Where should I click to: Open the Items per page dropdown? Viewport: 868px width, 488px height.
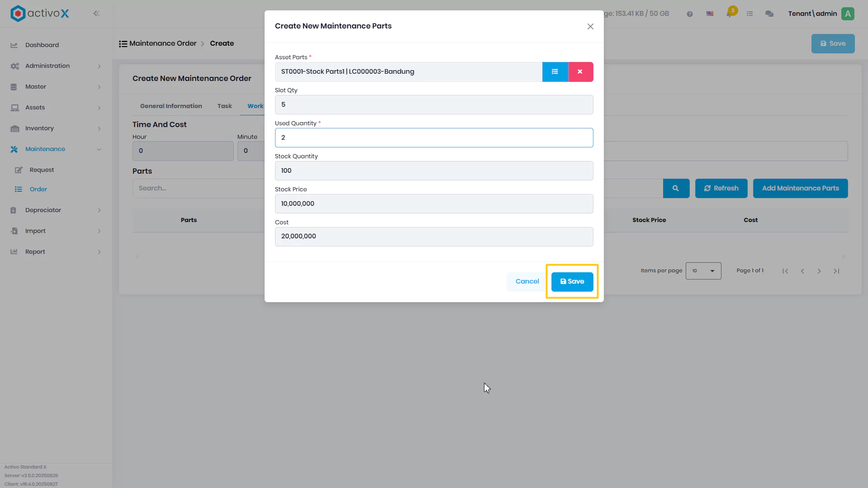click(x=703, y=271)
